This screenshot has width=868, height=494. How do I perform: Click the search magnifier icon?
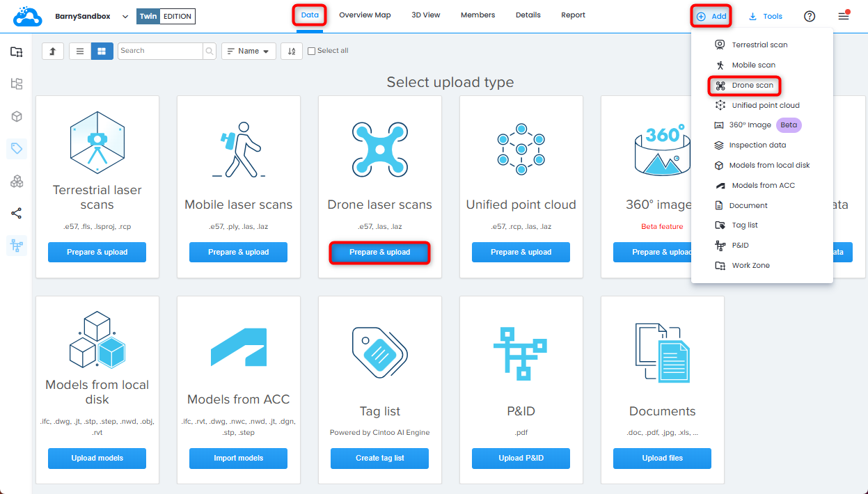coord(209,51)
